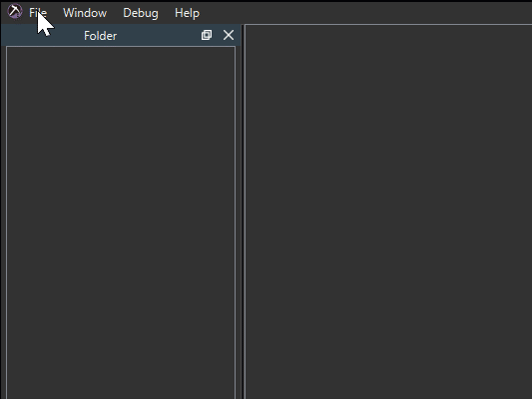Expand the File menu dropdown
Screen dimensions: 532x399
[x=38, y=13]
